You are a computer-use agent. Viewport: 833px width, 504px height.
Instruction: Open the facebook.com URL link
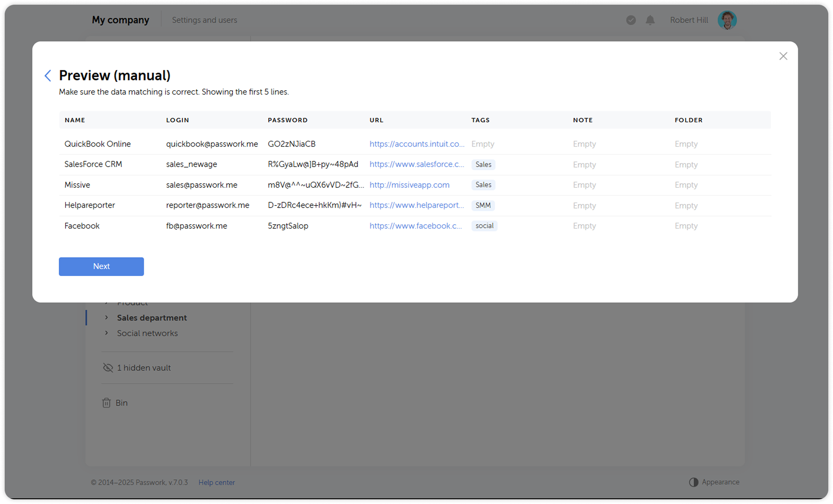416,226
